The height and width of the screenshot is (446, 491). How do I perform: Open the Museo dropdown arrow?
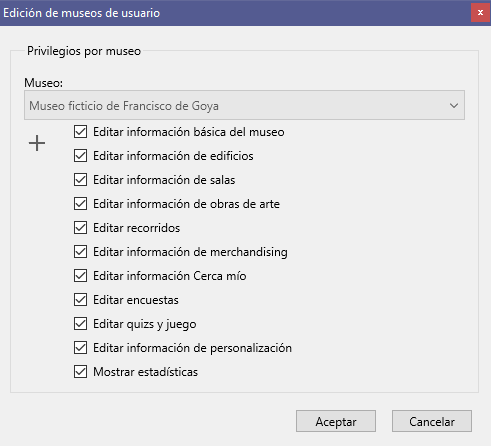tap(454, 106)
